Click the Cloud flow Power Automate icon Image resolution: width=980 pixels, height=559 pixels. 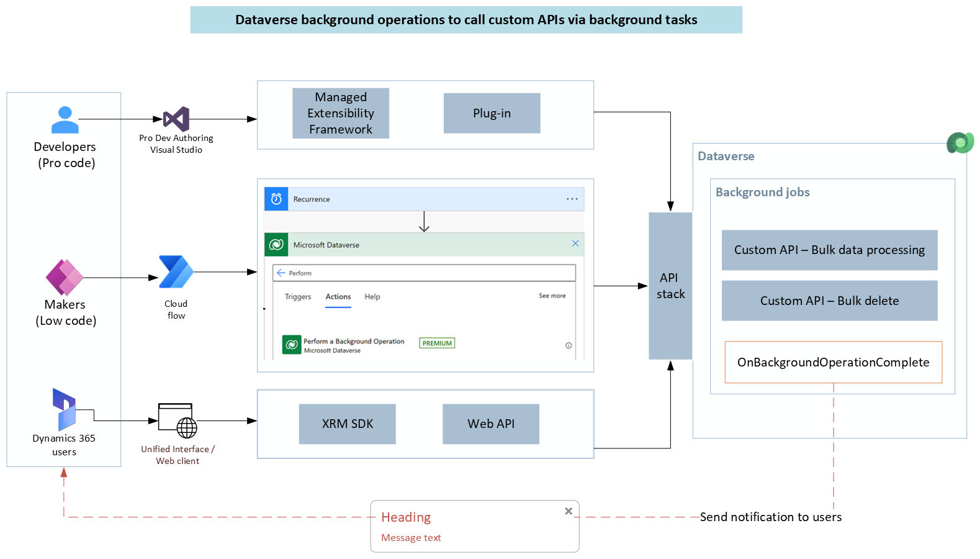(x=176, y=272)
